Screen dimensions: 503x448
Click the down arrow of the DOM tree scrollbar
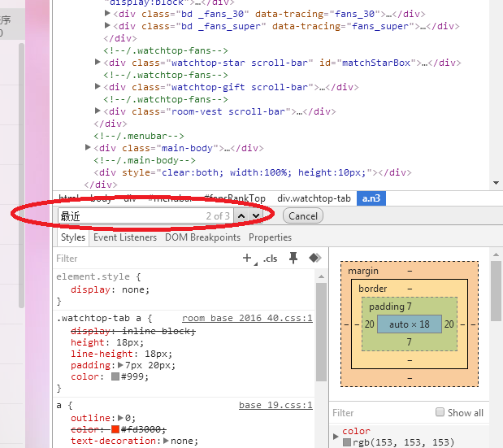click(x=496, y=183)
